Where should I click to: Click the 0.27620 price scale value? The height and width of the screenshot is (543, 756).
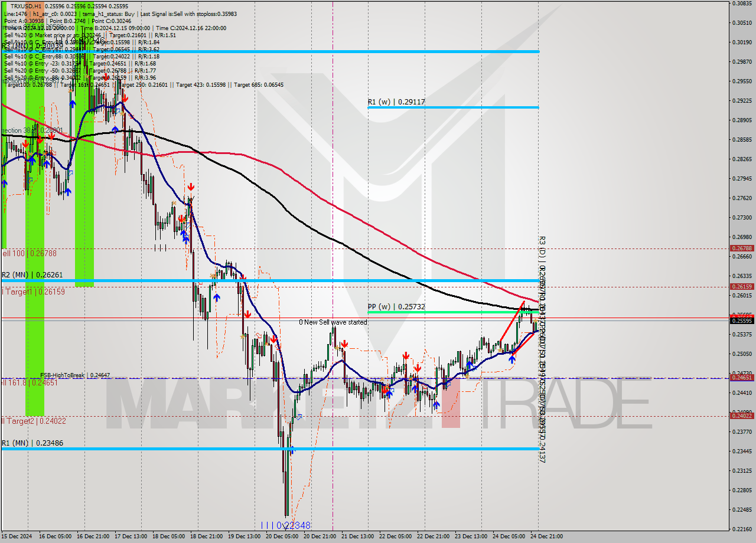coord(742,198)
